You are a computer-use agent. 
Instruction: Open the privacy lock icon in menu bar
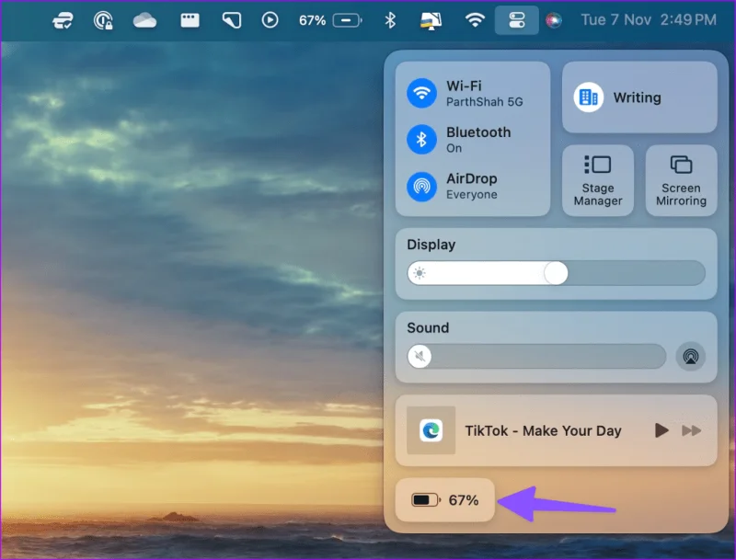click(x=103, y=20)
